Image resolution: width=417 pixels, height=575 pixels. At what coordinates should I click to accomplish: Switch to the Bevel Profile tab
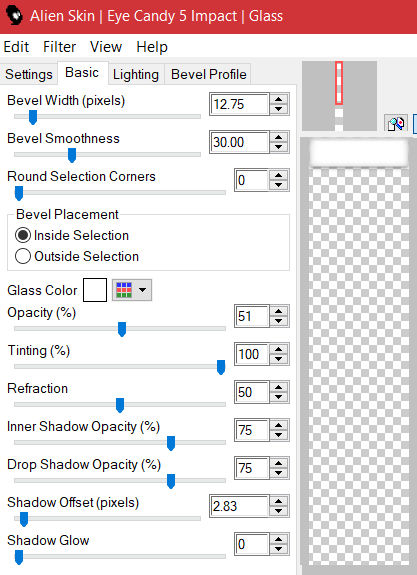(x=209, y=74)
